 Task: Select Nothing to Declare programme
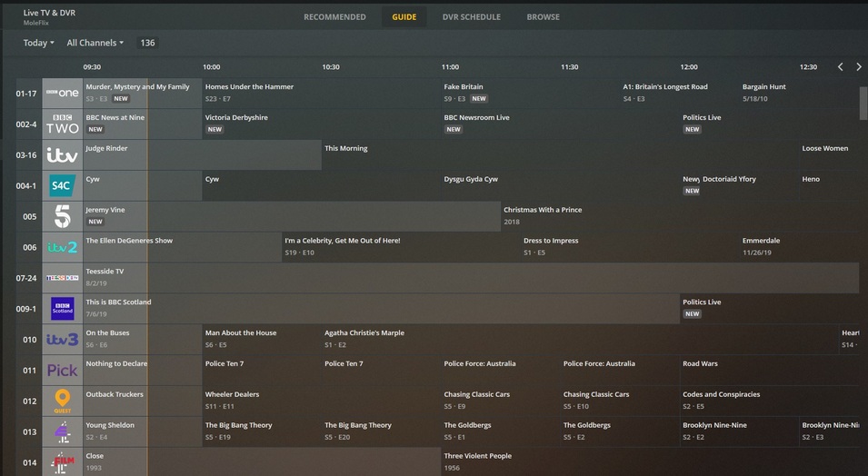[x=143, y=371]
